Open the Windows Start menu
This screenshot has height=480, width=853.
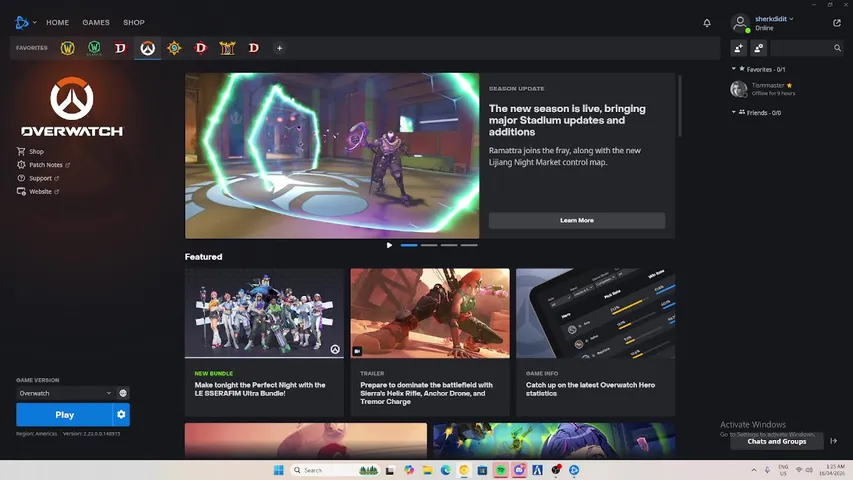tap(279, 470)
